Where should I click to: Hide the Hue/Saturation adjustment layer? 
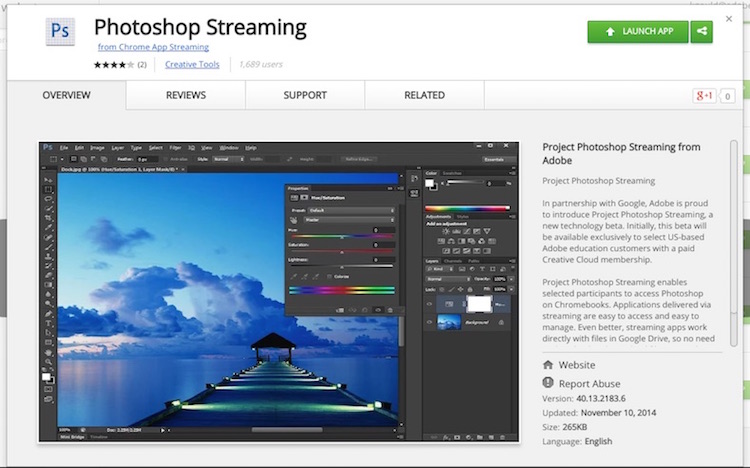coord(429,304)
